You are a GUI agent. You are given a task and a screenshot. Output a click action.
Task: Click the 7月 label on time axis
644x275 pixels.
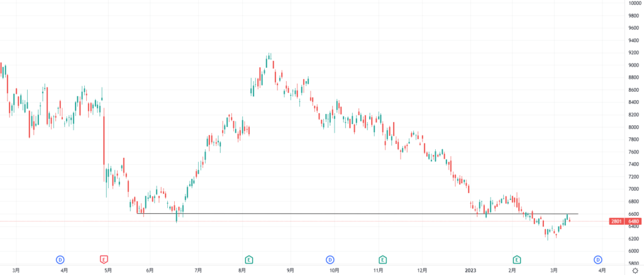tap(198, 270)
